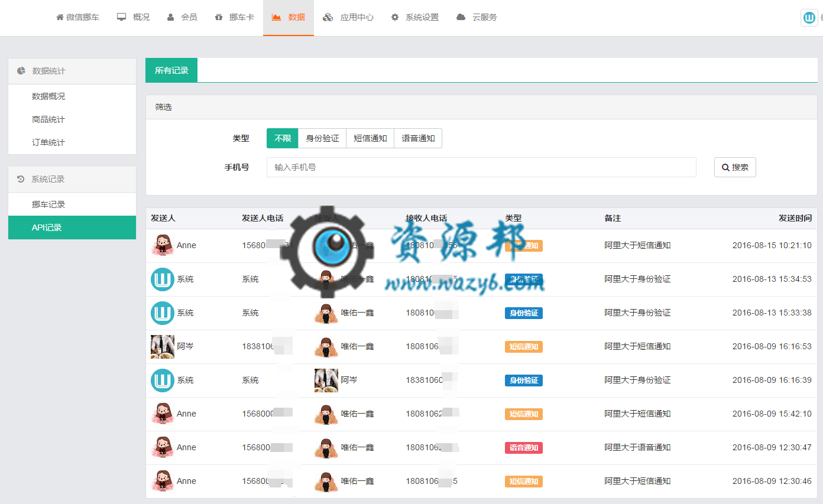Image resolution: width=823 pixels, height=504 pixels.
Task: Open the 挪车卡 menu
Action: tap(234, 17)
